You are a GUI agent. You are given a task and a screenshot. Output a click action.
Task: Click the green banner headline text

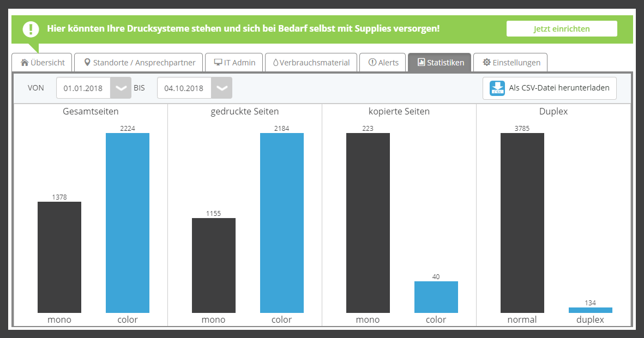tap(243, 29)
